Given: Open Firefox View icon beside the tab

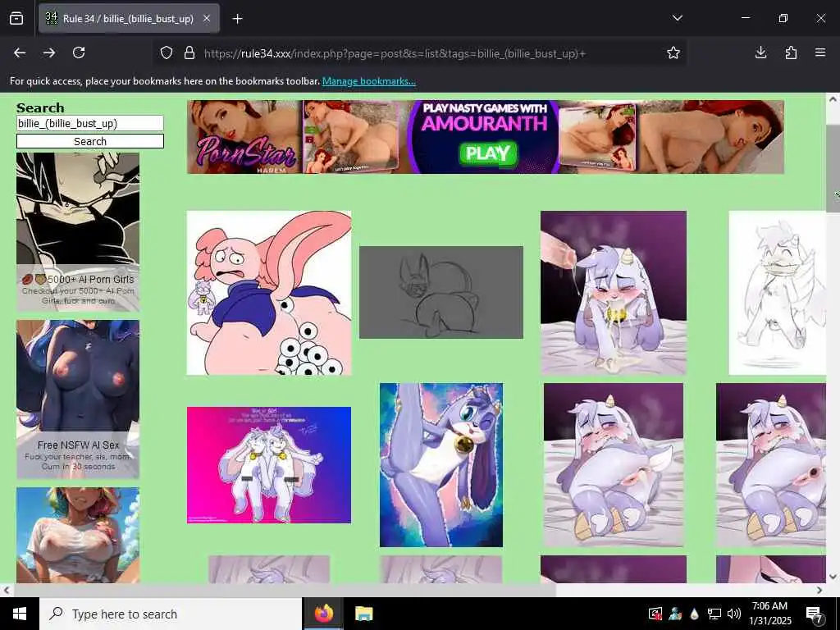Looking at the screenshot, I should pyautogui.click(x=16, y=19).
